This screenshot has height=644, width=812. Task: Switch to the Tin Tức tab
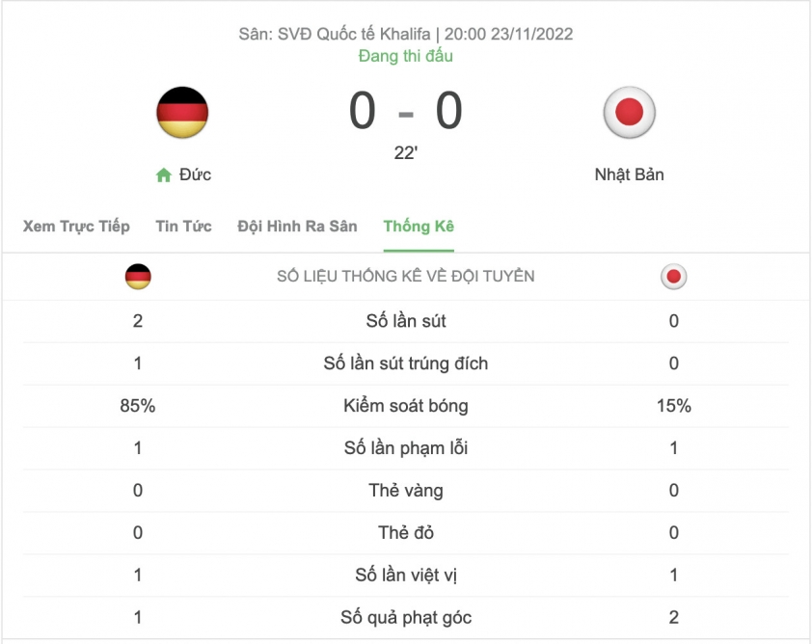coord(183,227)
